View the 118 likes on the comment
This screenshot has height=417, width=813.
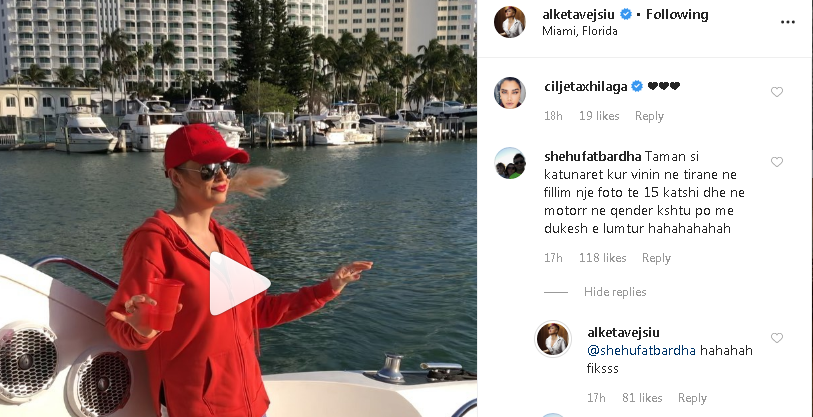[x=602, y=258]
